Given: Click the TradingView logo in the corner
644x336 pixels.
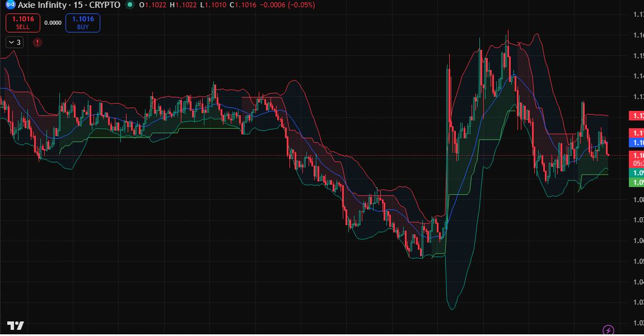Looking at the screenshot, I should (x=15, y=326).
